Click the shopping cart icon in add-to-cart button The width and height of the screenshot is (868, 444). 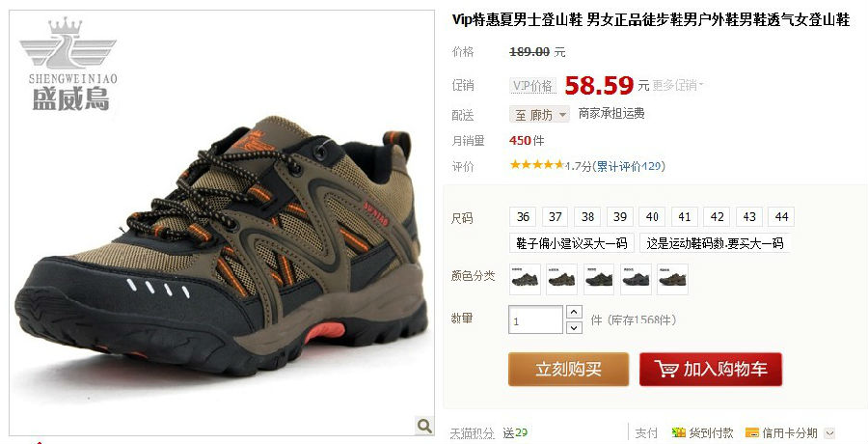coord(665,369)
